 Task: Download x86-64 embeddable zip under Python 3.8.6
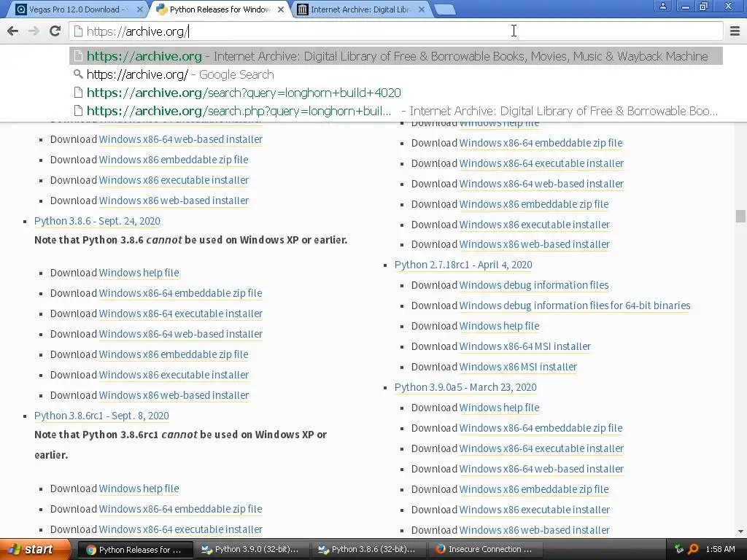point(181,293)
